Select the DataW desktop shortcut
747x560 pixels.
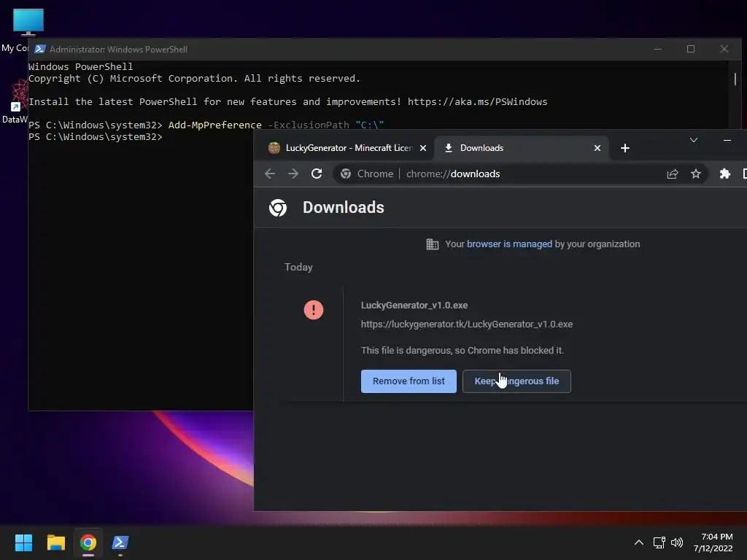[15, 101]
